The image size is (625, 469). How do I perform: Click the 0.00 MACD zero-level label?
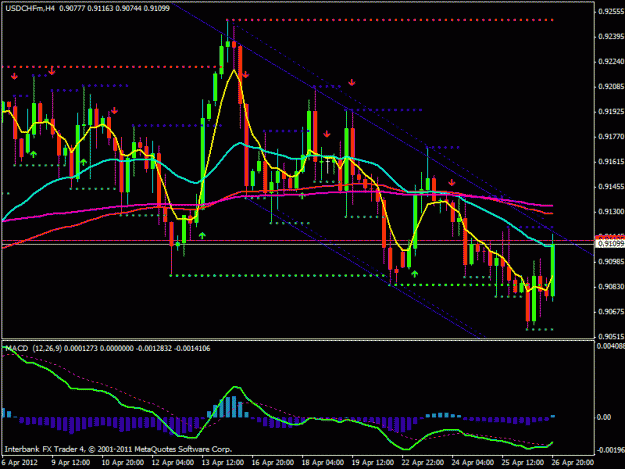[x=604, y=417]
